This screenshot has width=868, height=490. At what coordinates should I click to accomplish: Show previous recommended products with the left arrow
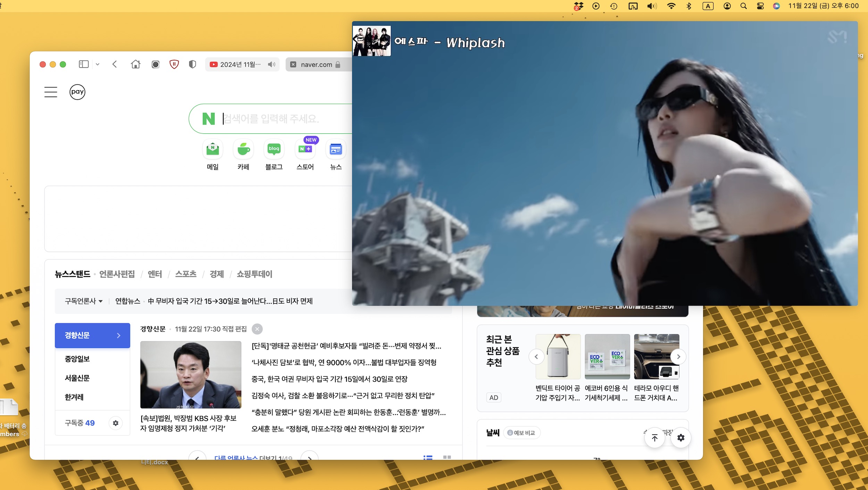[536, 357]
